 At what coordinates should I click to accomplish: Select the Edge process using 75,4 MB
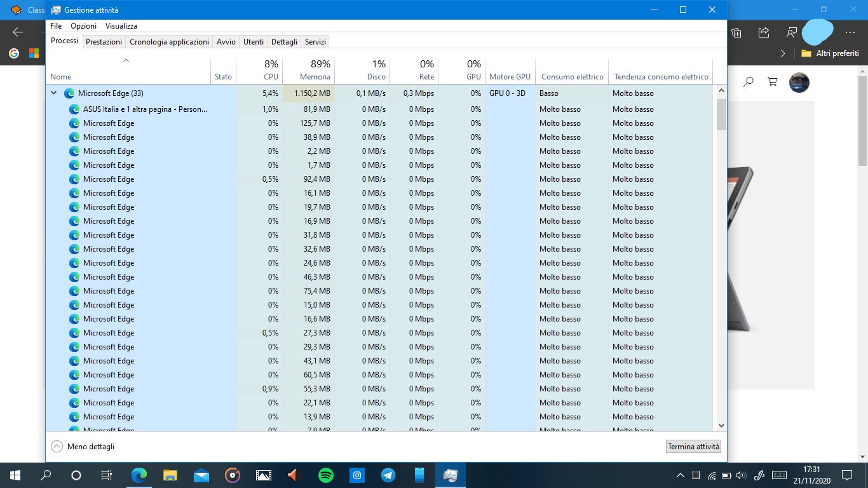pyautogui.click(x=379, y=291)
